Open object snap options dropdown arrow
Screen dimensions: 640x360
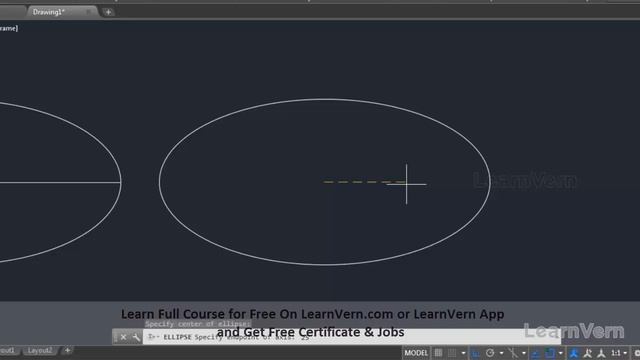[560, 353]
